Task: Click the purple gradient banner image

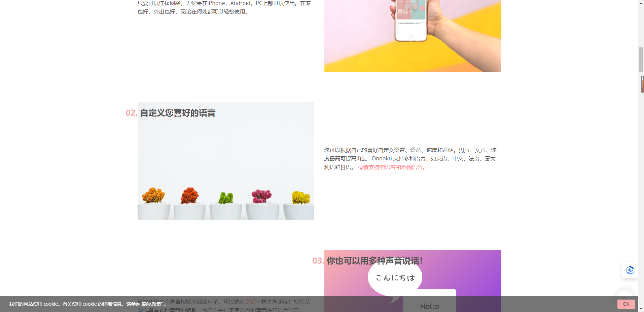Action: [x=412, y=281]
